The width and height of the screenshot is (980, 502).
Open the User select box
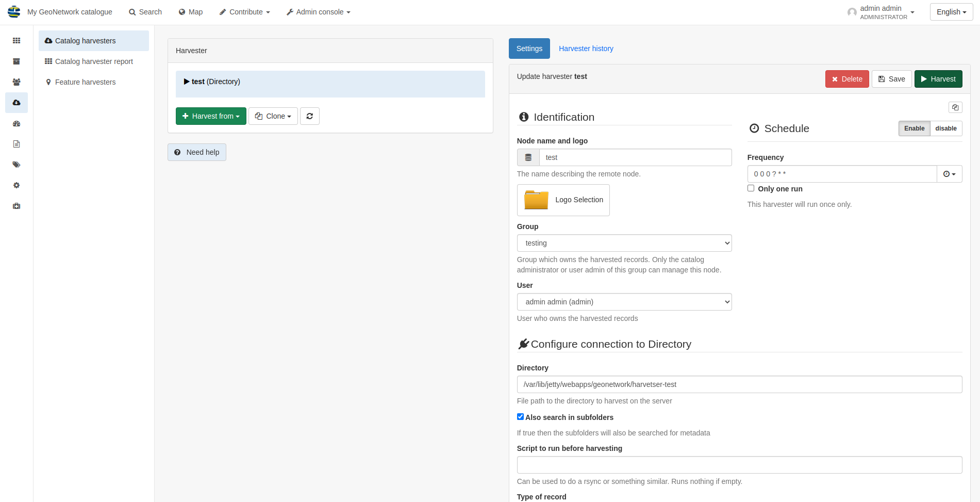click(624, 302)
